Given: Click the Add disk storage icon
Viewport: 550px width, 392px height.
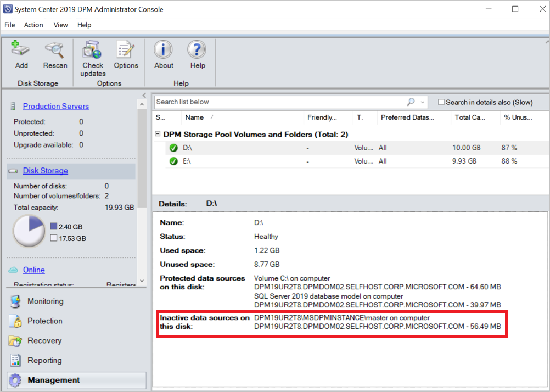Looking at the screenshot, I should pos(21,49).
